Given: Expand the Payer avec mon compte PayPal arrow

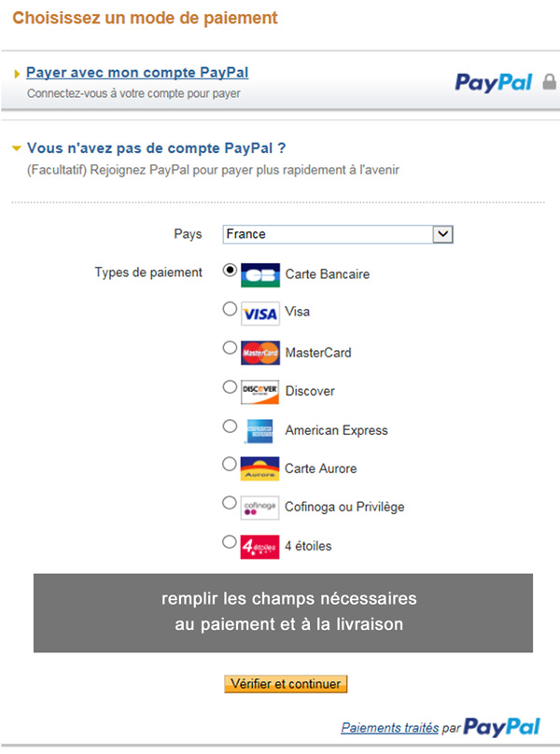Looking at the screenshot, I should click(18, 74).
